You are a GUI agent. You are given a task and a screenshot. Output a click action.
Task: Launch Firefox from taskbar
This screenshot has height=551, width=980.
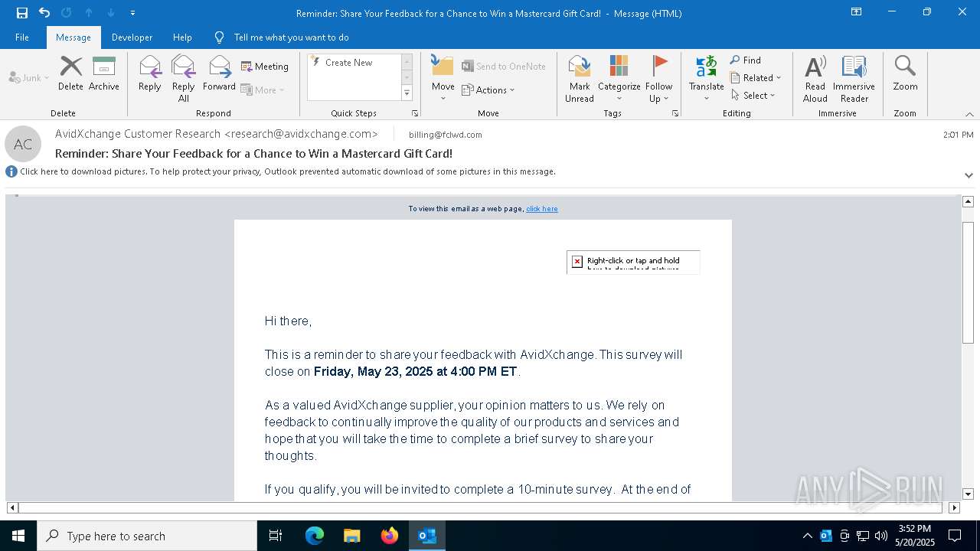pos(390,536)
